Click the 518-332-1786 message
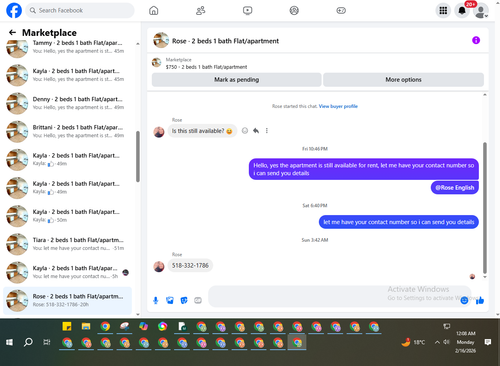The image size is (500, 366). [190, 266]
